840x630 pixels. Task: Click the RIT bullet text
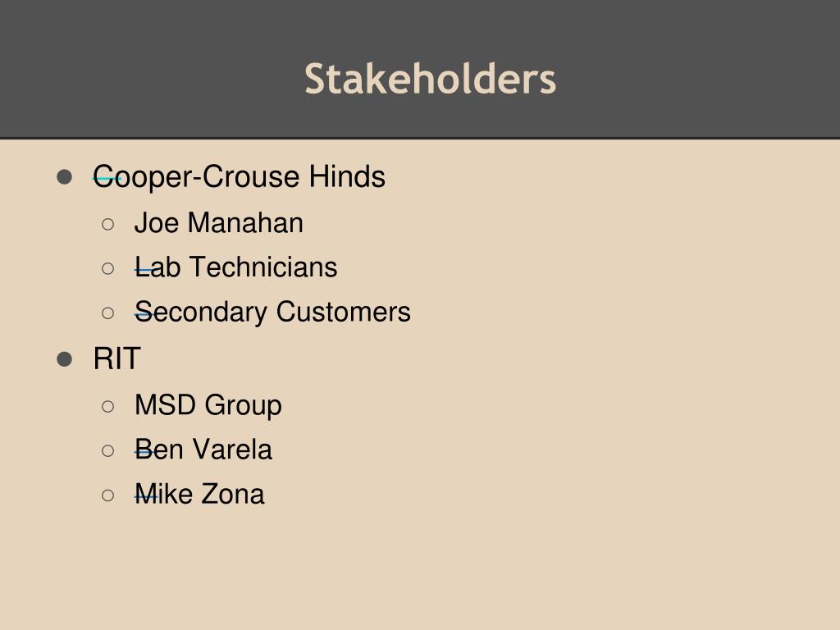tap(116, 358)
